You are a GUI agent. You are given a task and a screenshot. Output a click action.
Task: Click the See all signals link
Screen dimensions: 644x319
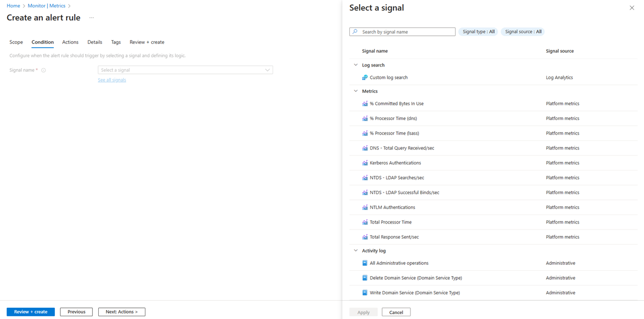(x=112, y=80)
